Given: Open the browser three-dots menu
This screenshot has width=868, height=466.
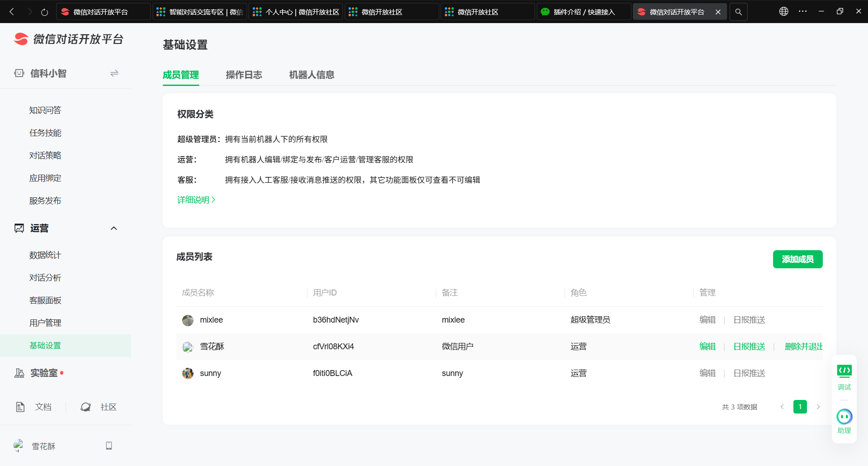Looking at the screenshot, I should 803,11.
